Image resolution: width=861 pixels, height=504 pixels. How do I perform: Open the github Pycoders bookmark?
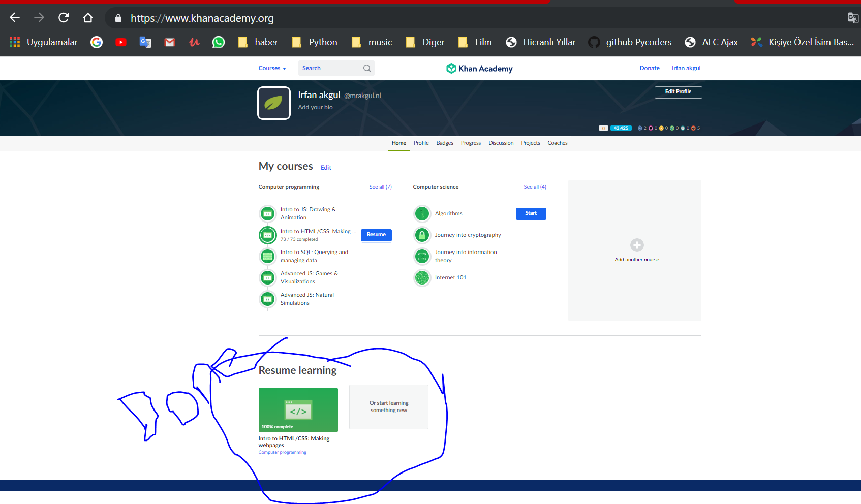tap(630, 42)
